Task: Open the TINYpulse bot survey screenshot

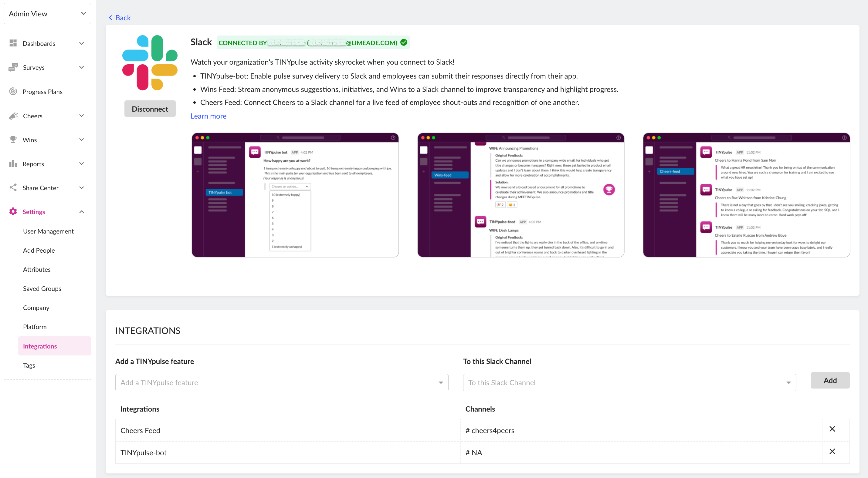Action: click(x=295, y=195)
